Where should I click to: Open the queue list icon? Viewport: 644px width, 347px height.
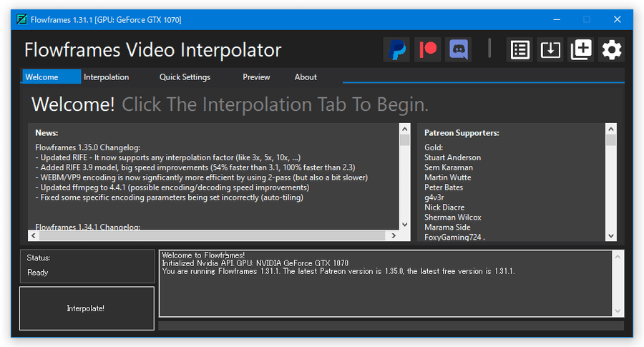[519, 49]
